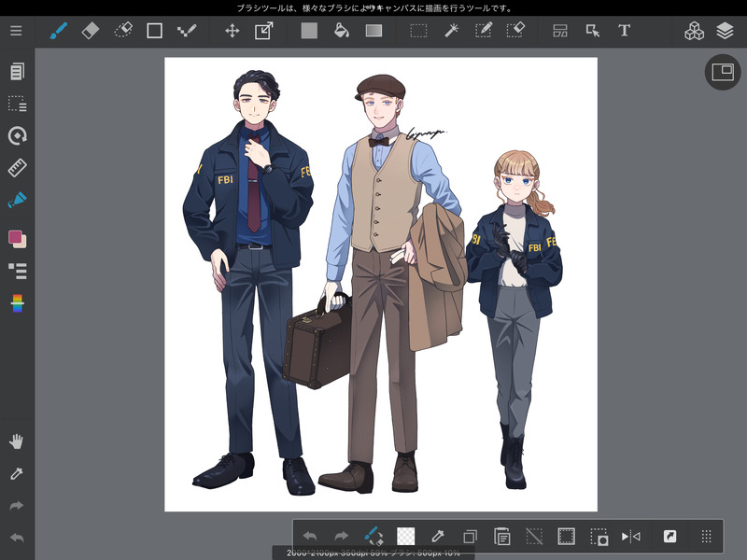Select the transparent color swatch
747x560 pixels.
click(406, 536)
